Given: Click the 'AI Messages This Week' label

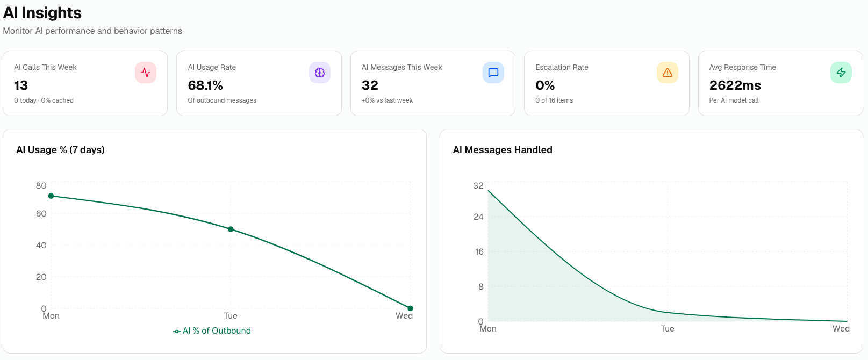Looking at the screenshot, I should pos(401,67).
